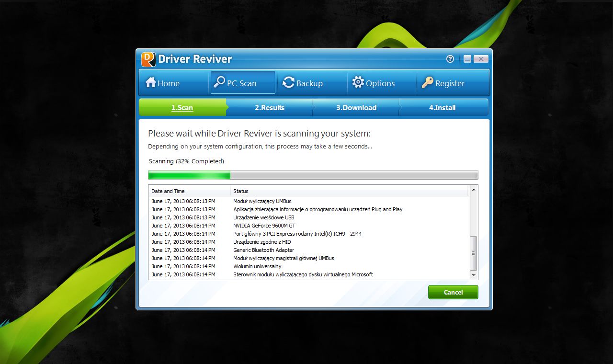This screenshot has width=613, height=364.
Task: Click the Options gear icon
Action: (x=358, y=82)
